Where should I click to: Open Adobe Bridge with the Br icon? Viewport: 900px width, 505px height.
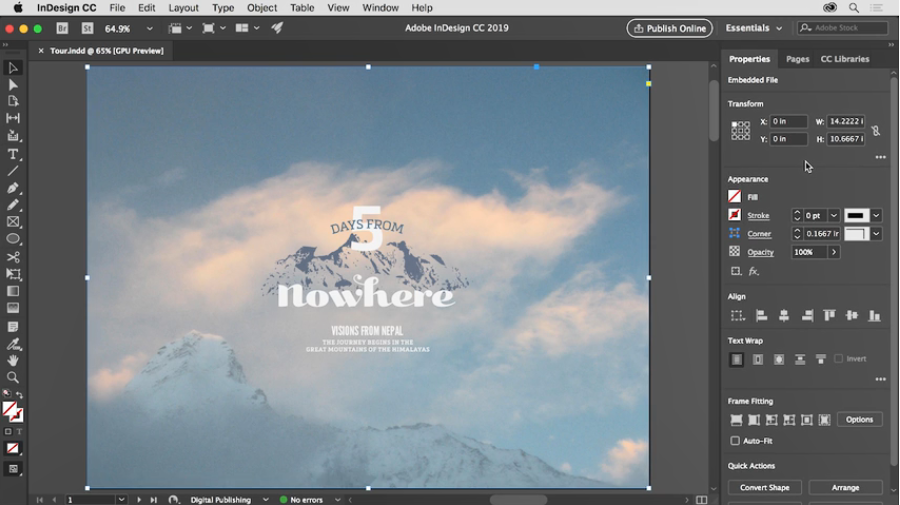click(x=63, y=29)
